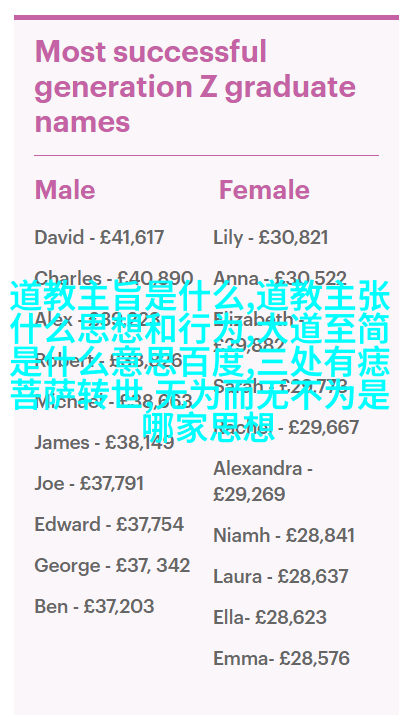Select the Ella £28,623 entry
The image size is (414, 715).
[x=270, y=617]
